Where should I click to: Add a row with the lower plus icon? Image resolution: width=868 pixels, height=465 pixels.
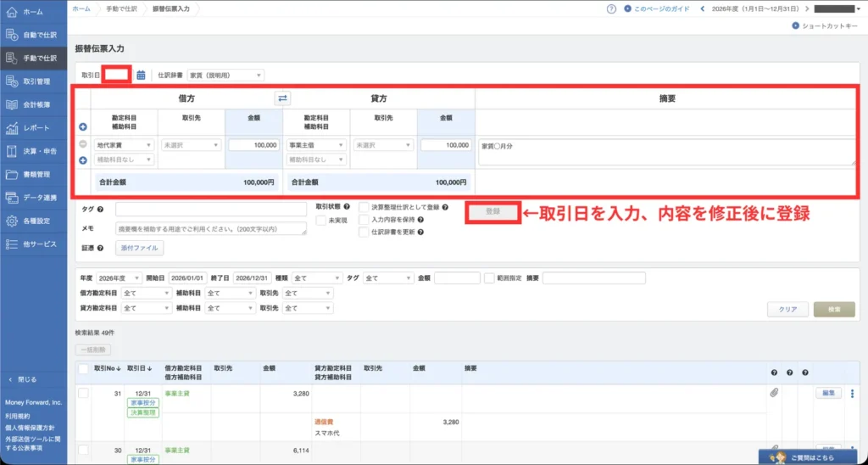tap(83, 160)
